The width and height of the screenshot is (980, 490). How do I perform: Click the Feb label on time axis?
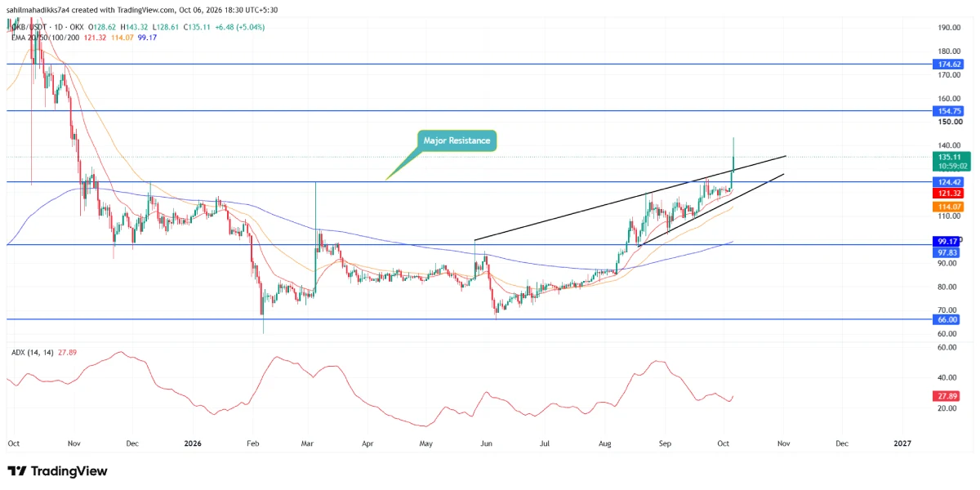(x=252, y=443)
